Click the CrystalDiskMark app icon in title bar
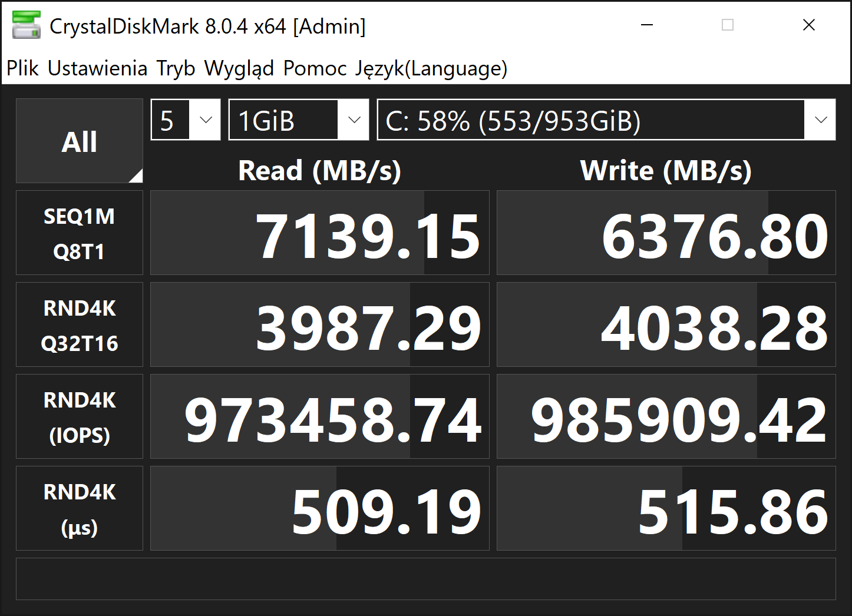The width and height of the screenshot is (852, 616). click(27, 25)
